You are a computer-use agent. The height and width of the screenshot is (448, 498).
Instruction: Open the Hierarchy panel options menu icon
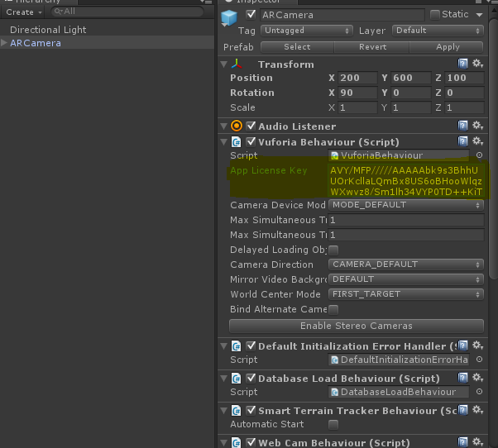click(x=206, y=2)
